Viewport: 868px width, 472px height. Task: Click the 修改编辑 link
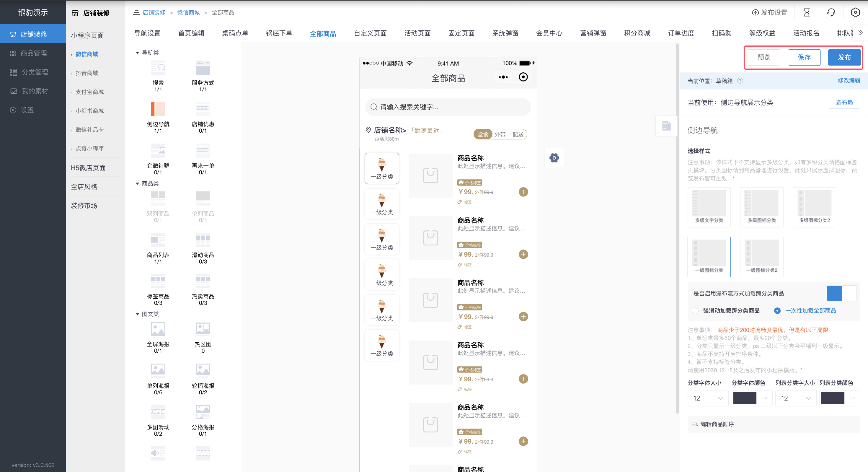coord(849,81)
